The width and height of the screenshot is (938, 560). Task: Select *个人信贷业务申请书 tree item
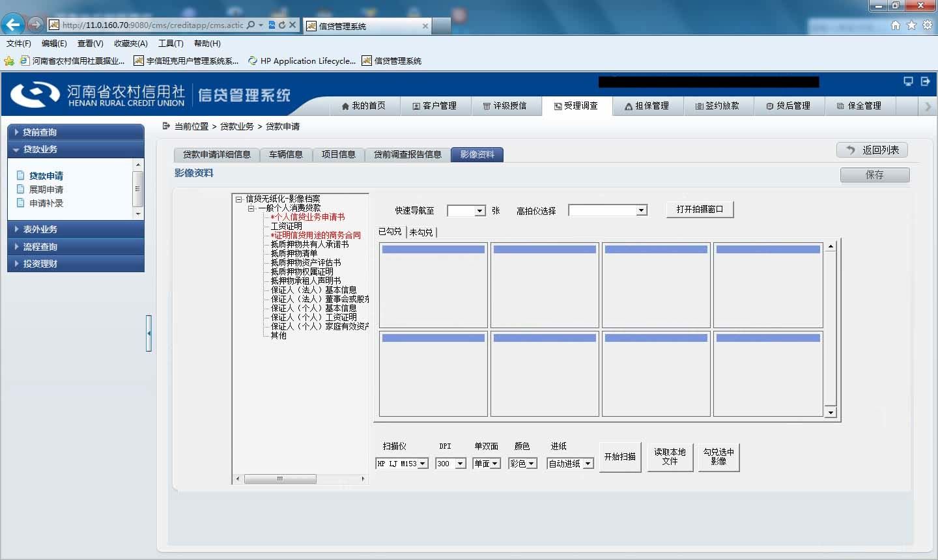tap(308, 217)
